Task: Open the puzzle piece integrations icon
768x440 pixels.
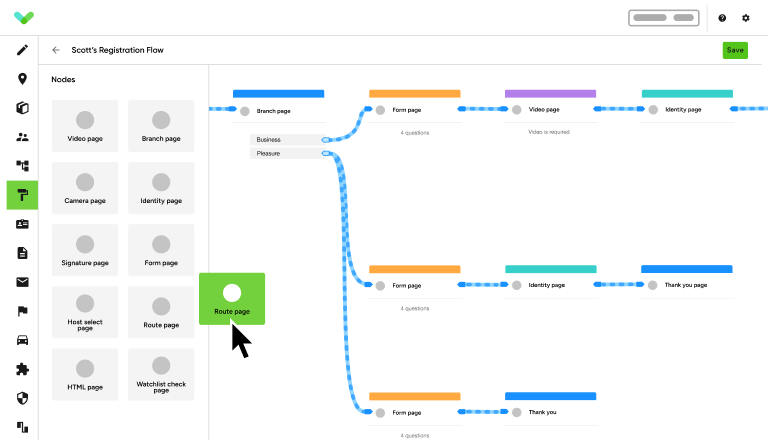Action: click(x=22, y=369)
